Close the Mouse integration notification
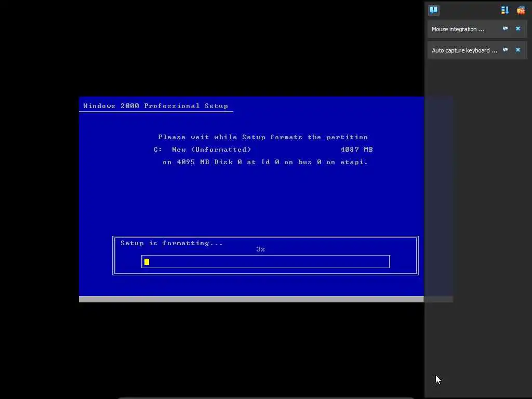This screenshot has height=399, width=532. pos(518,29)
